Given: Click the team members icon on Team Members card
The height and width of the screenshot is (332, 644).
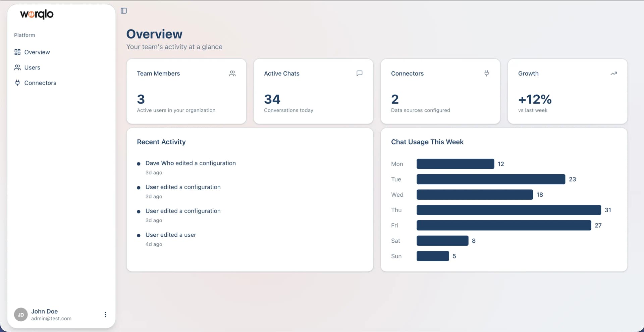Looking at the screenshot, I should tap(232, 73).
